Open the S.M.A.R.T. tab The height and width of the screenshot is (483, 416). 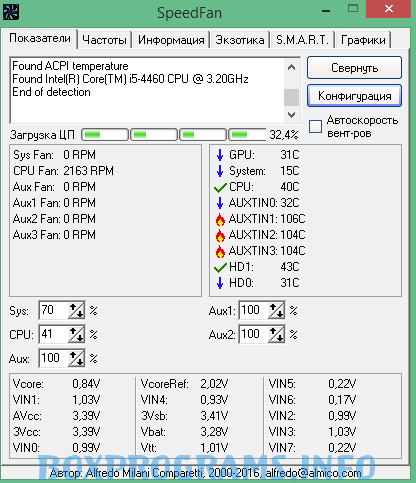click(302, 40)
